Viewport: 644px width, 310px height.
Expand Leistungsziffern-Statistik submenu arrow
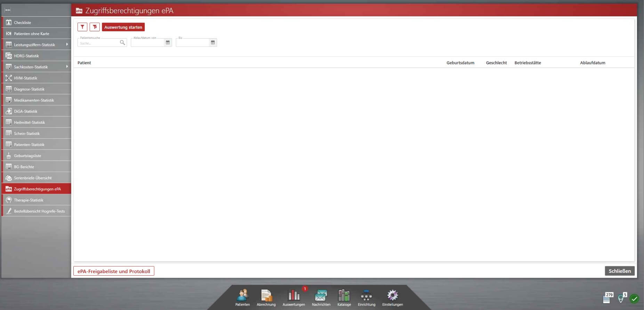click(67, 44)
